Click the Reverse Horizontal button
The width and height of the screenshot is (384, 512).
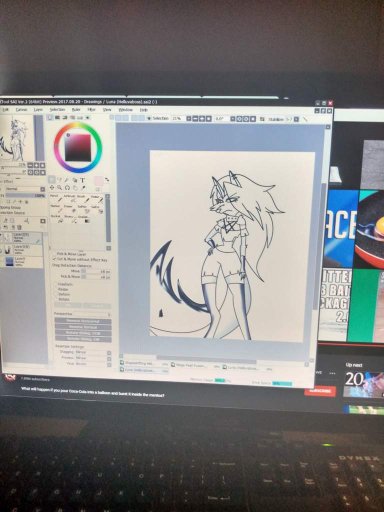tap(83, 321)
